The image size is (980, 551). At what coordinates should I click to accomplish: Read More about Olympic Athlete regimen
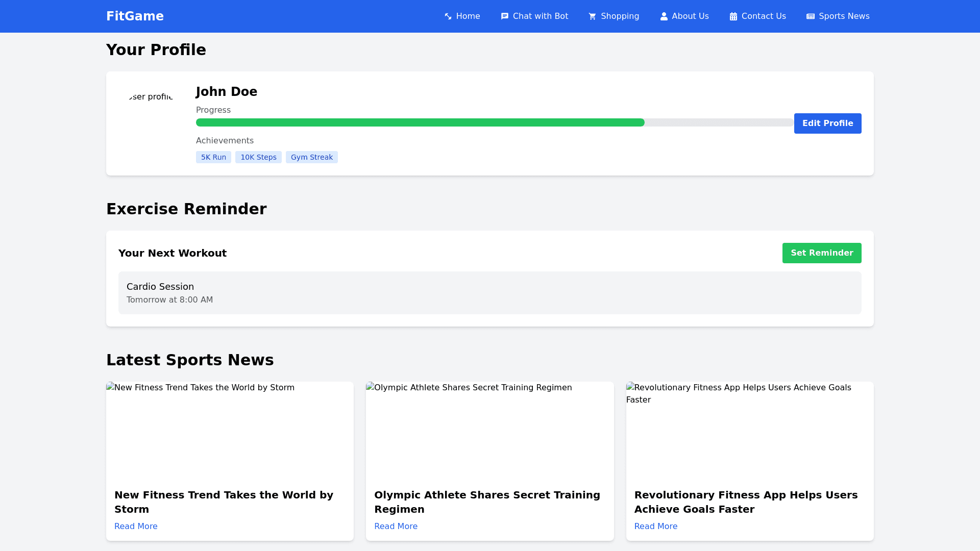tap(396, 526)
